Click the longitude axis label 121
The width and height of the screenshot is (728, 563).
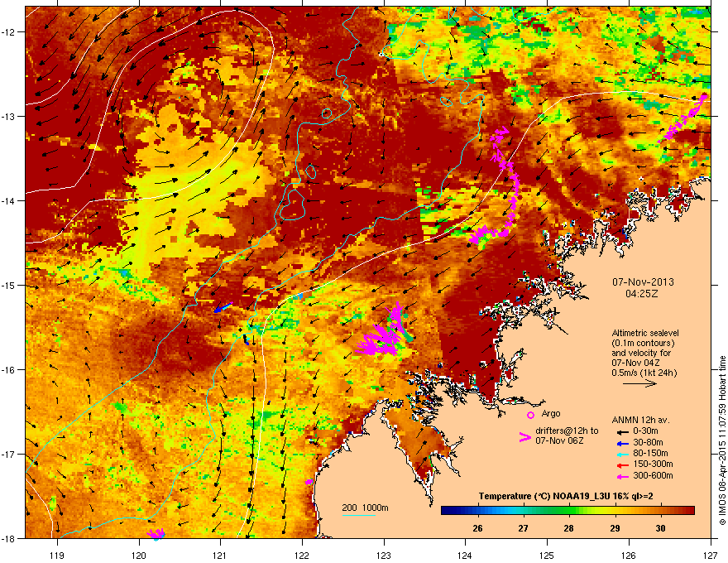click(x=220, y=555)
